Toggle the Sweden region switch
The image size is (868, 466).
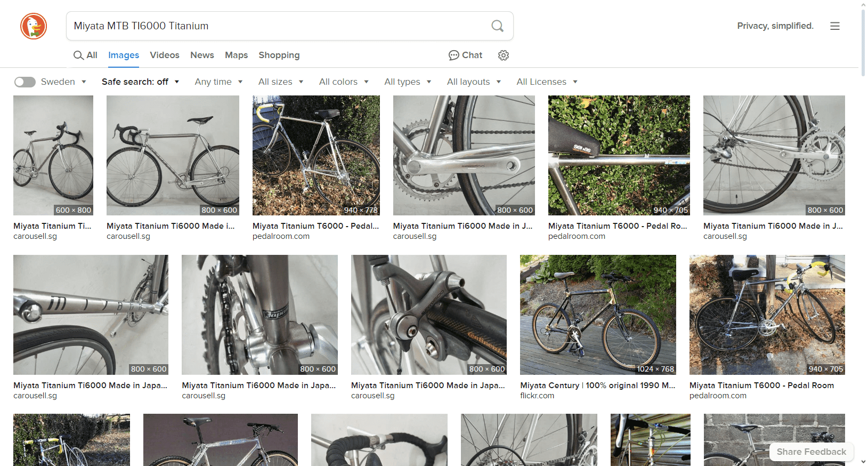click(25, 82)
